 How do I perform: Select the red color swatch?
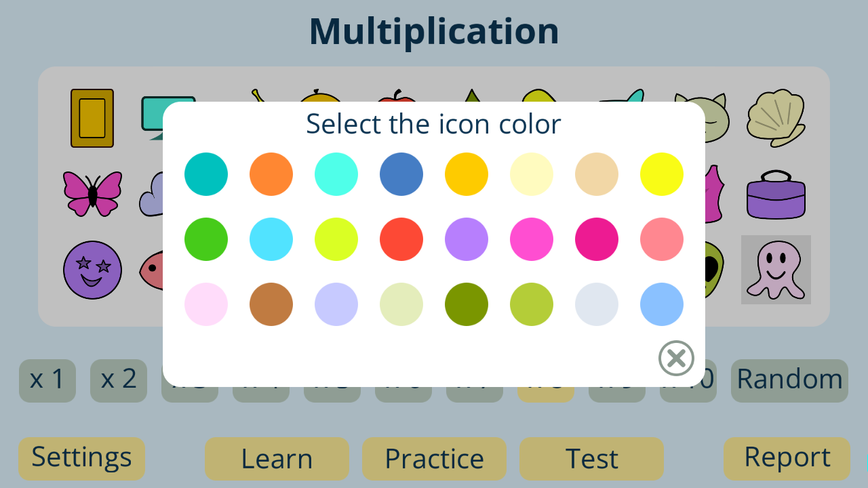tap(401, 239)
